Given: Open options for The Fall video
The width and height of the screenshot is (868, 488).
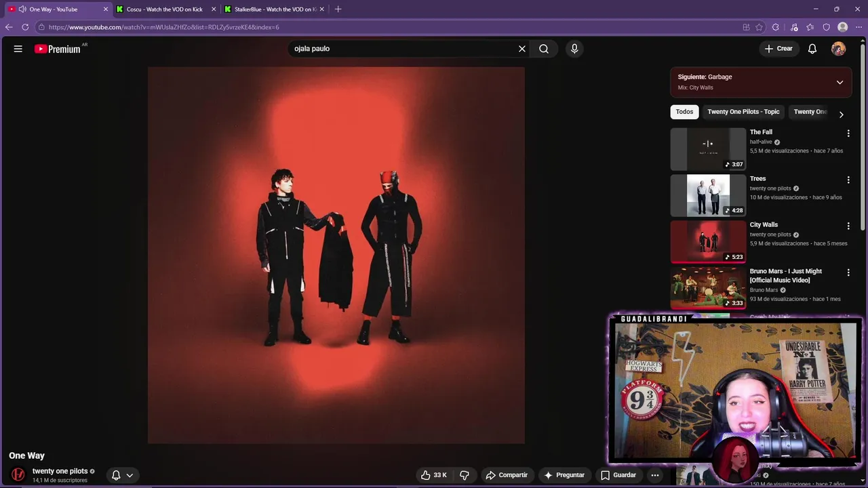Looking at the screenshot, I should click(x=848, y=134).
